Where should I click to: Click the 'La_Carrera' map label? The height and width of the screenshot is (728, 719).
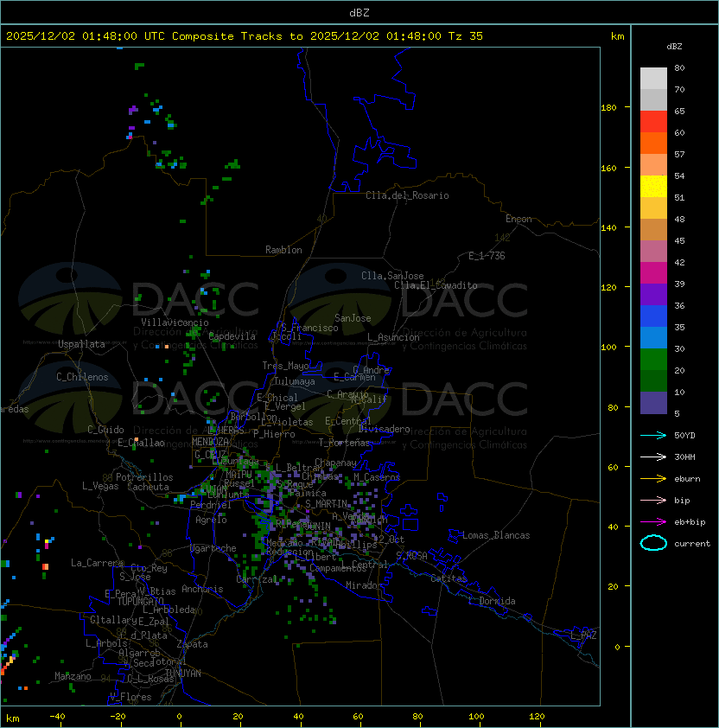click(97, 563)
